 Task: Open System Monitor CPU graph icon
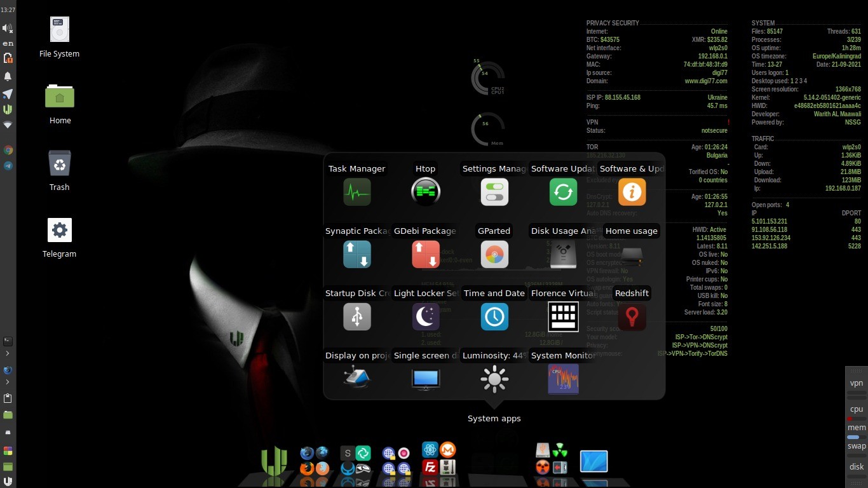tap(563, 379)
